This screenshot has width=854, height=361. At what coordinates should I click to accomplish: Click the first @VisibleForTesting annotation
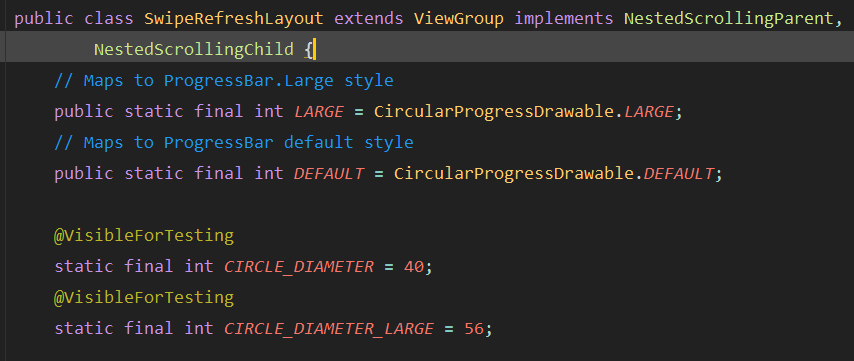pyautogui.click(x=144, y=236)
